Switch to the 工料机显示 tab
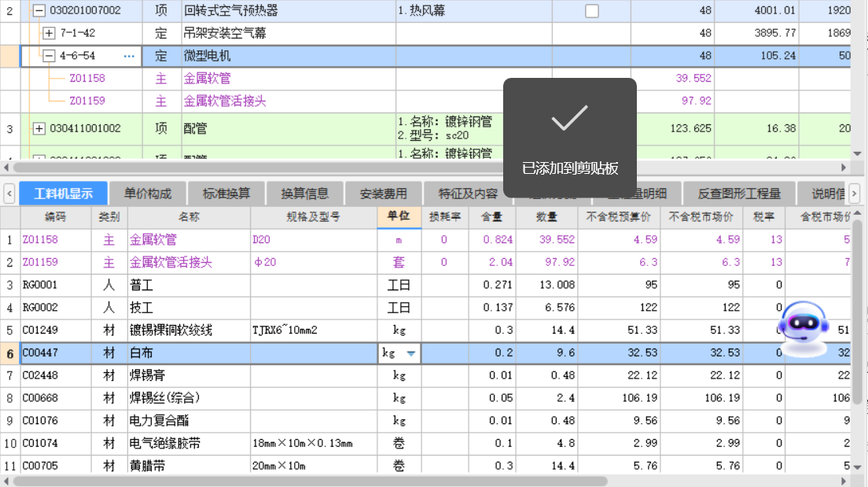Image resolution: width=868 pixels, height=487 pixels. [x=63, y=194]
